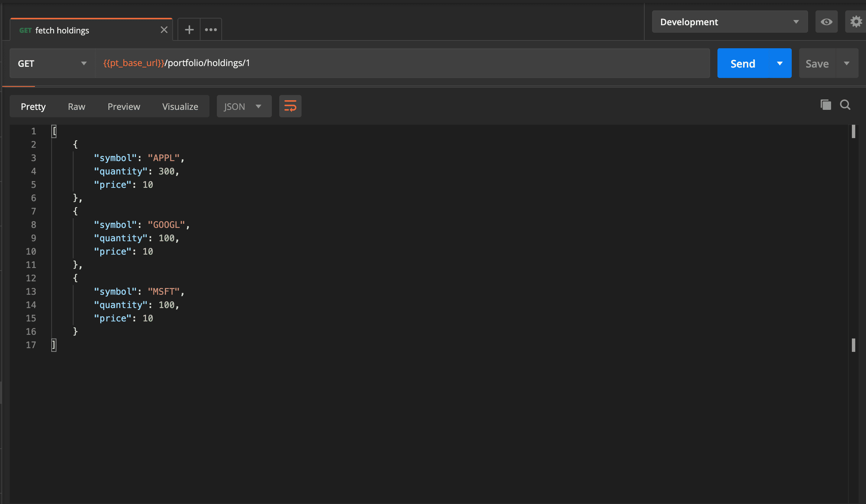The image size is (866, 504).
Task: Close the fetch holdings tab
Action: (164, 30)
